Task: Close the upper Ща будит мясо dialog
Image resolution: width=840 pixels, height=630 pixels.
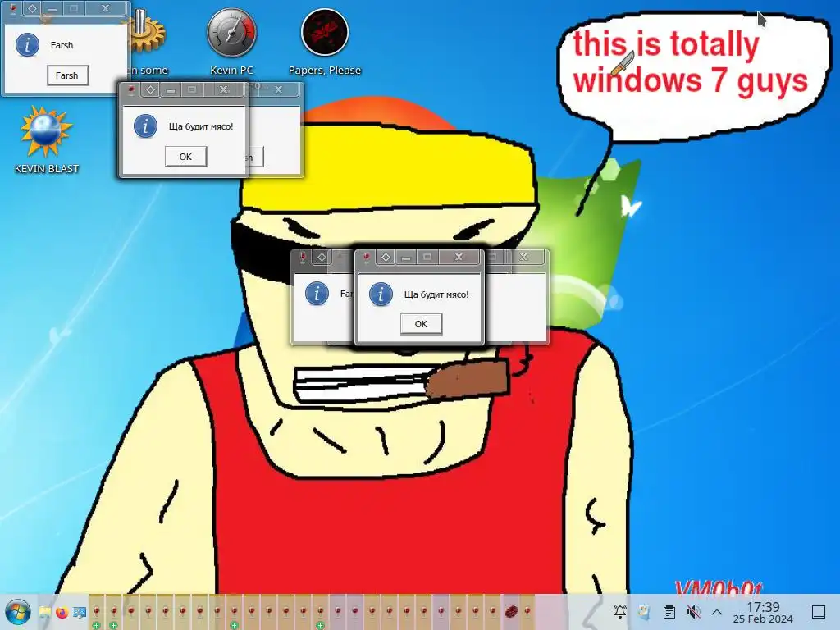Action: (x=223, y=90)
